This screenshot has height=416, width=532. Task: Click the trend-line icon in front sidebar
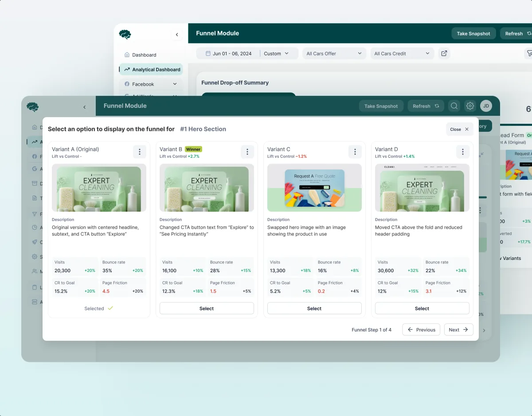[35, 142]
